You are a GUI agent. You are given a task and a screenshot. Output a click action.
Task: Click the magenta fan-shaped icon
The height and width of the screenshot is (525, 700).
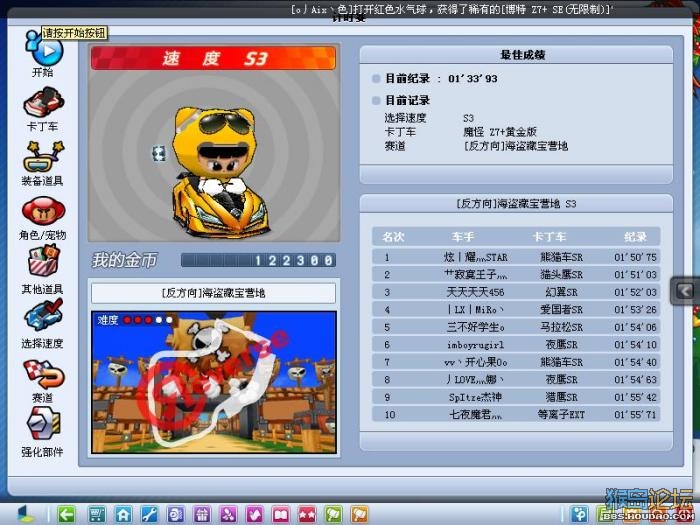coord(228,515)
